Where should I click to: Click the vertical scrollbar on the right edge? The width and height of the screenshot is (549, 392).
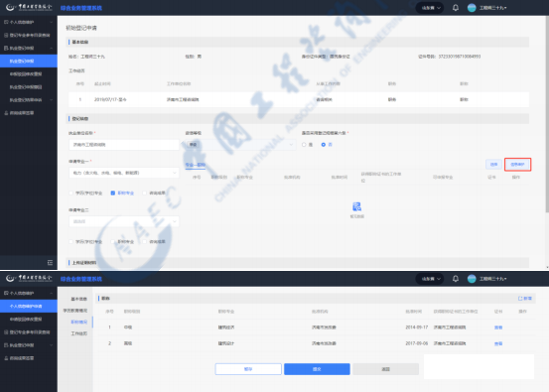547,114
